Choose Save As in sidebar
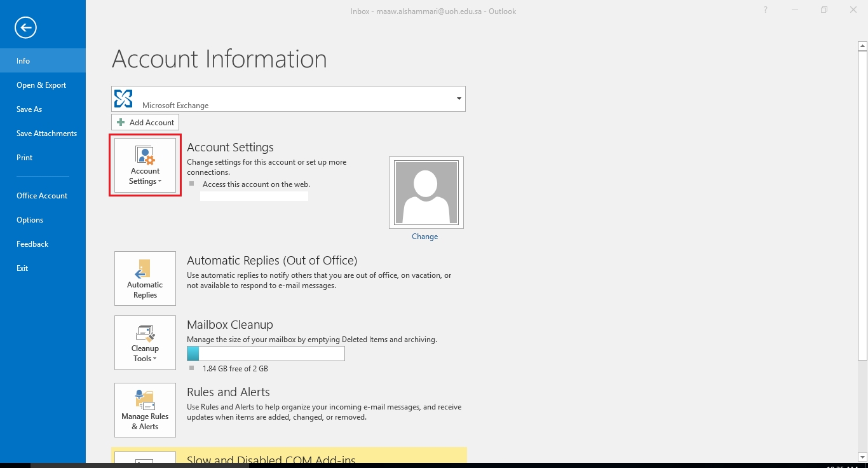 43,109
